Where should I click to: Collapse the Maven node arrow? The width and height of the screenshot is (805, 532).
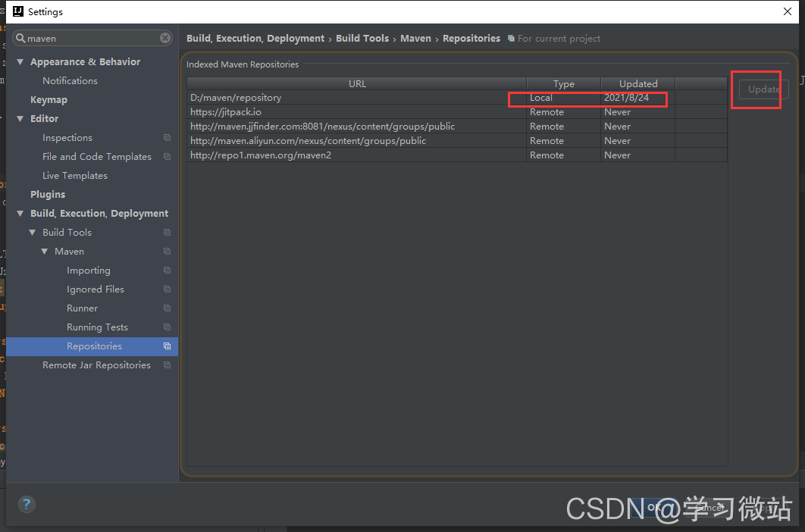tap(45, 252)
